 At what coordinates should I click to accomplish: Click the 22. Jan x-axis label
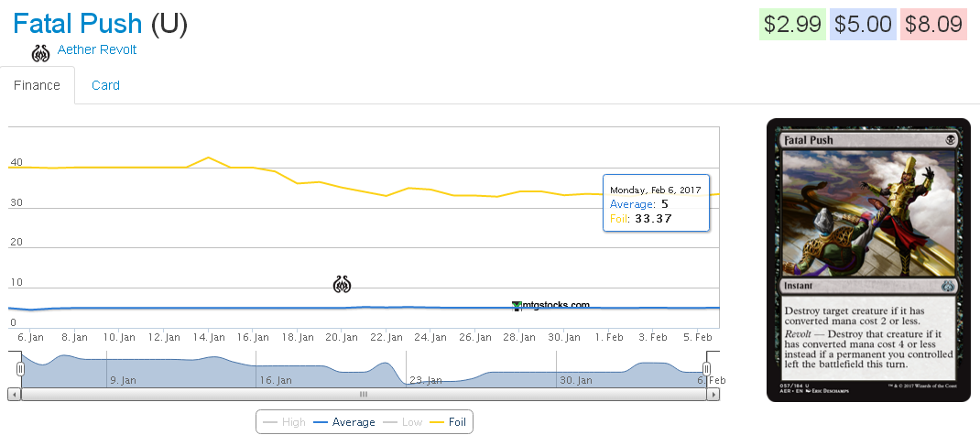(387, 337)
